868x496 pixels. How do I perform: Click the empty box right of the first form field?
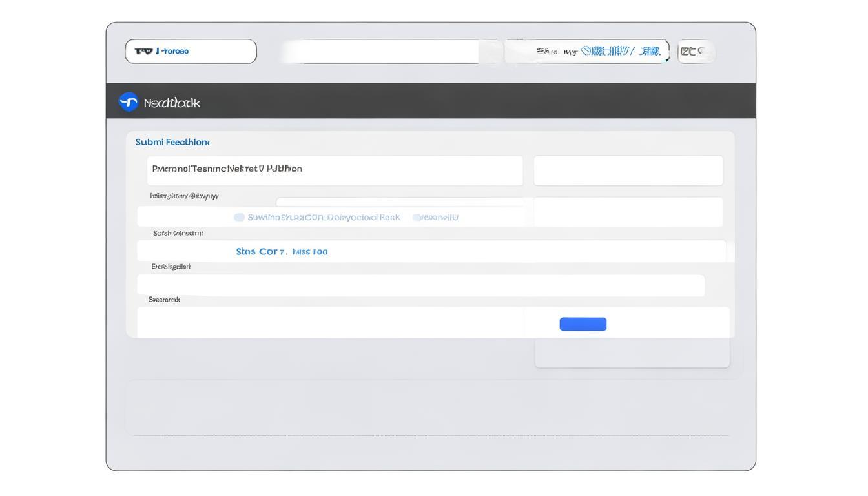pos(628,170)
